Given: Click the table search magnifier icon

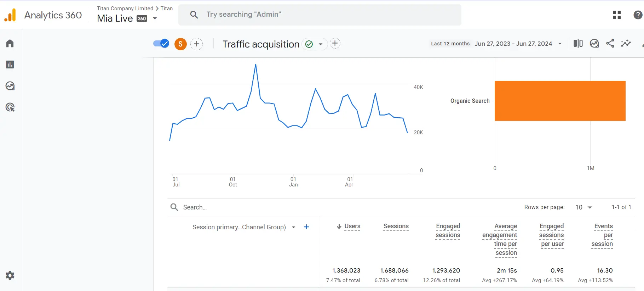Looking at the screenshot, I should pyautogui.click(x=174, y=207).
